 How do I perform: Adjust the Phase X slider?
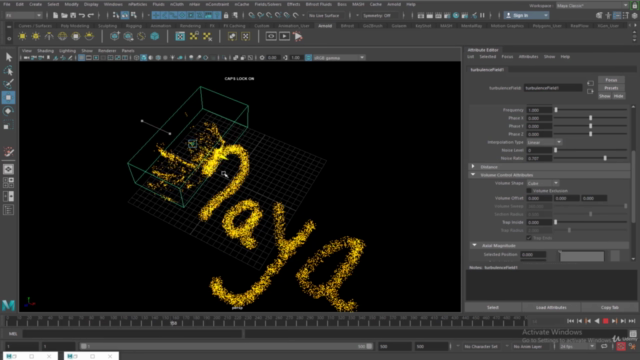(x=591, y=118)
